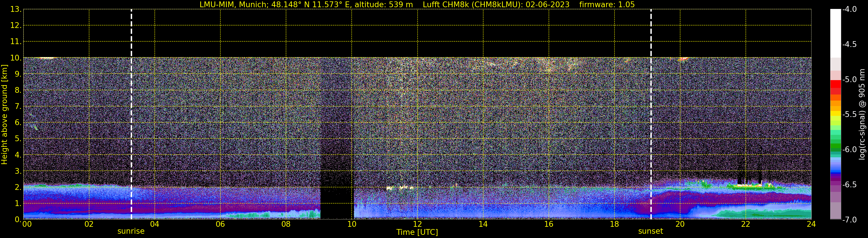Click the white top segment of the colorbar
Screen dimensions: 868x238
pos(836,33)
